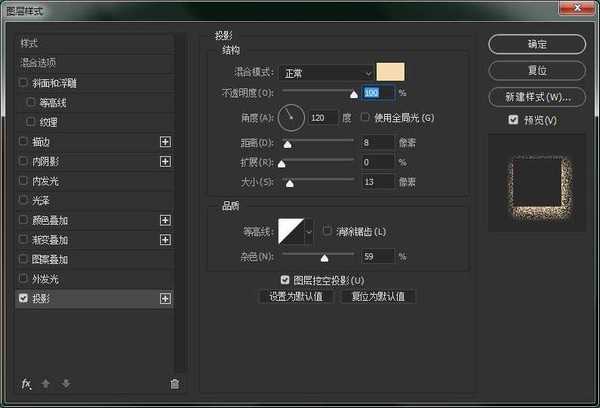This screenshot has height=408, width=600.
Task: Click the 大小 slider handle
Action: 290,183
